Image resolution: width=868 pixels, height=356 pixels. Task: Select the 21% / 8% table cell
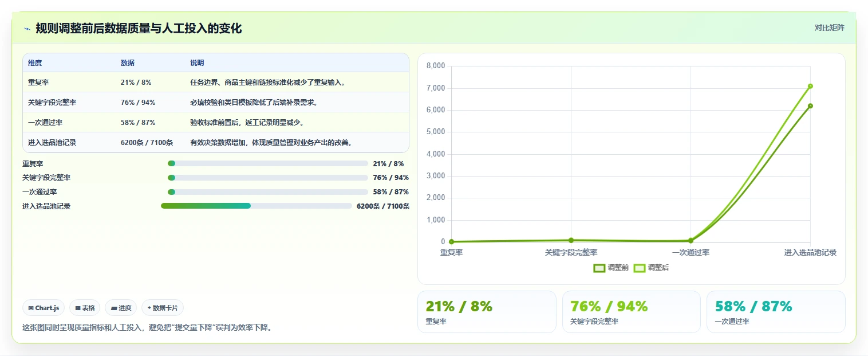(x=136, y=83)
